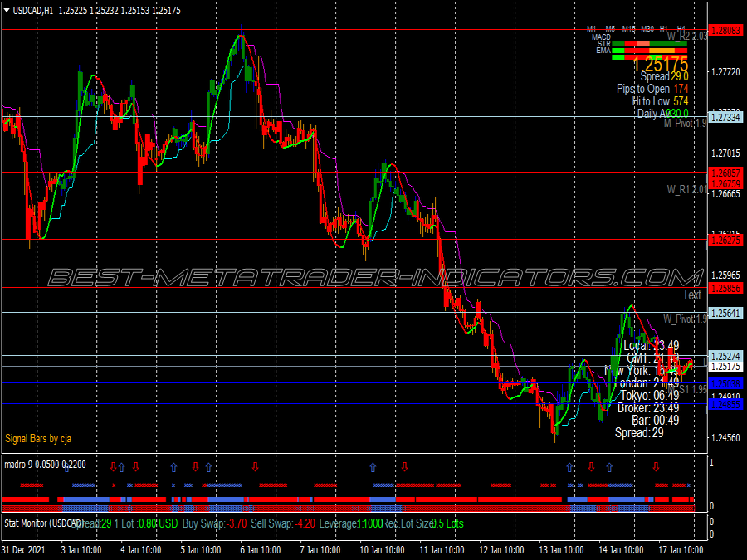
Task: Click the 1.27720 tick on the price scale
Action: (725, 72)
